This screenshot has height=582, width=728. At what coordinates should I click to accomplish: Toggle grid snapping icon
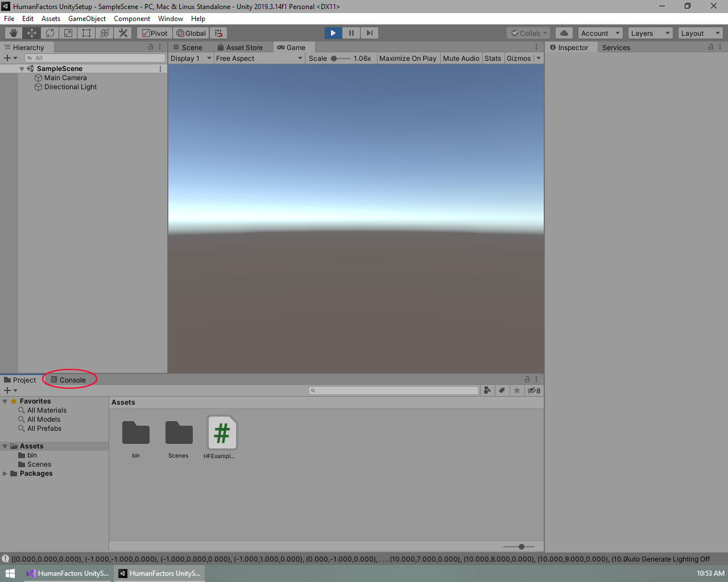pyautogui.click(x=218, y=33)
